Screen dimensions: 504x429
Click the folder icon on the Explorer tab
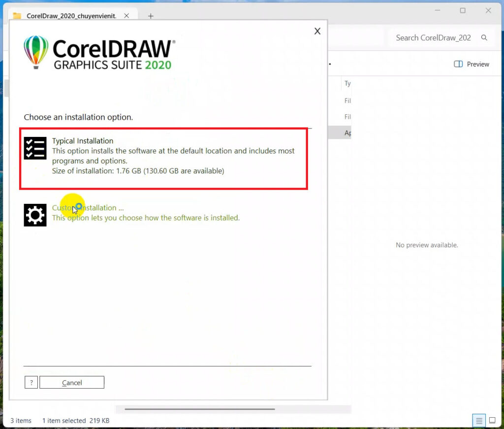pyautogui.click(x=17, y=16)
